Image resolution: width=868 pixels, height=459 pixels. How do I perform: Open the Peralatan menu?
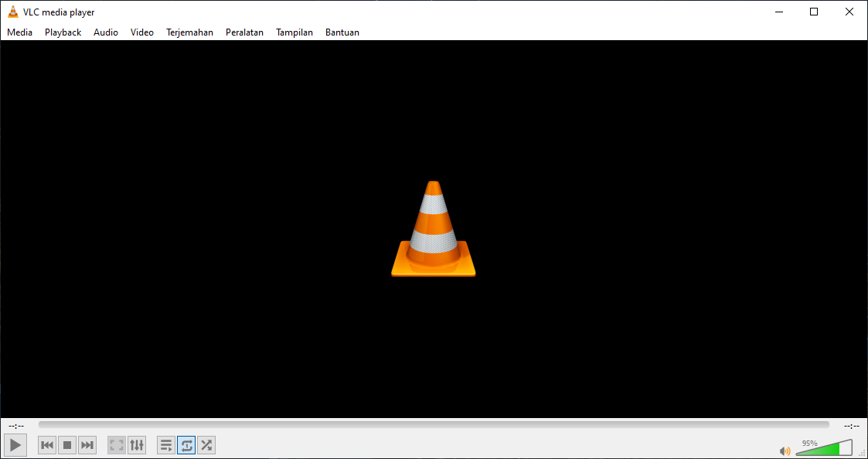244,32
